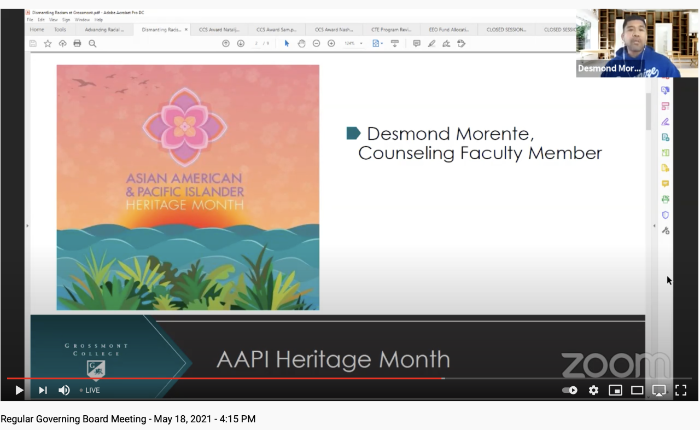Viewport: 700px width, 430px height.
Task: Click the Protect shield icon in sidebar
Action: tap(665, 215)
